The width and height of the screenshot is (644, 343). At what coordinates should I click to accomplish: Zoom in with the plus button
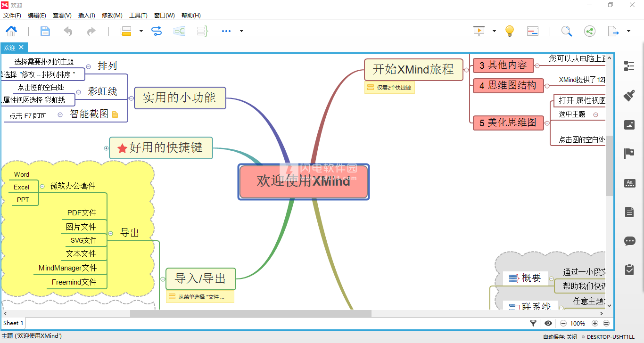click(x=595, y=323)
